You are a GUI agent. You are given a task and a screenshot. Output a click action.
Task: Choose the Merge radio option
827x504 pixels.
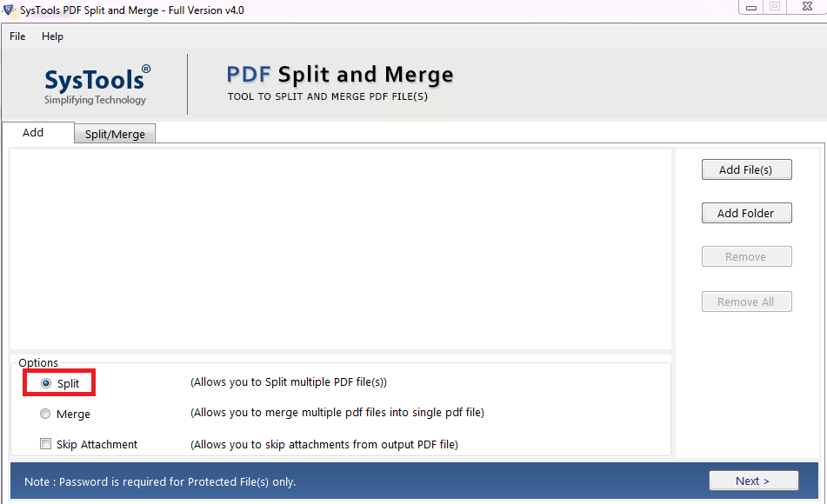coord(46,414)
